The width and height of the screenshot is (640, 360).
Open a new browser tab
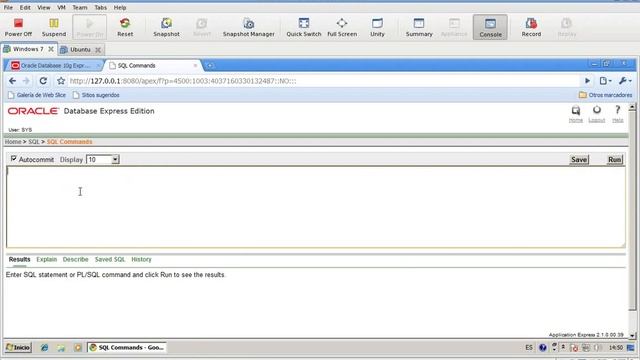209,65
